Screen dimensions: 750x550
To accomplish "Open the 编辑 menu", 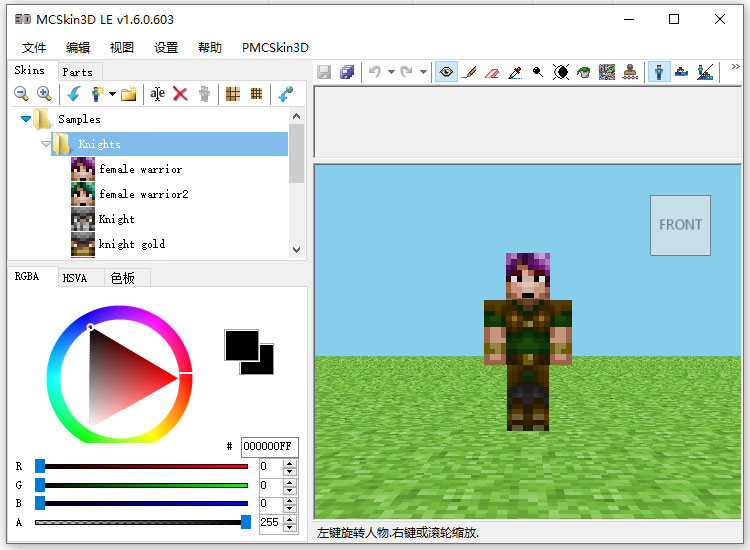I will (78, 47).
